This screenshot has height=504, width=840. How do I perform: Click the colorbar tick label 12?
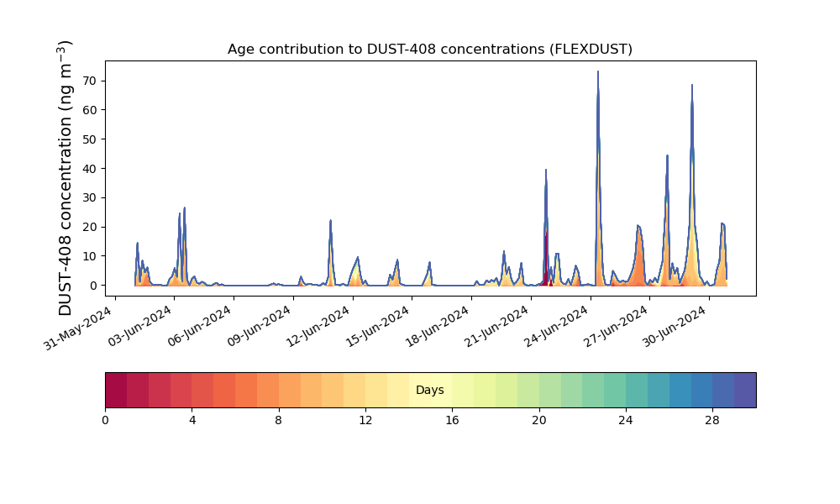(365, 421)
